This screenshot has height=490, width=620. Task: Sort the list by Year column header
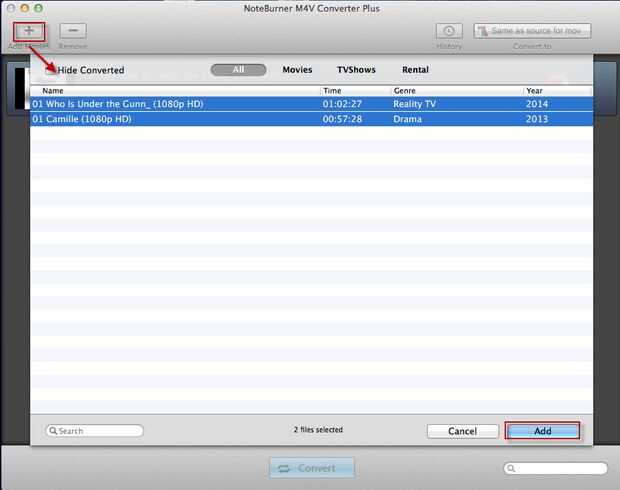click(558, 91)
